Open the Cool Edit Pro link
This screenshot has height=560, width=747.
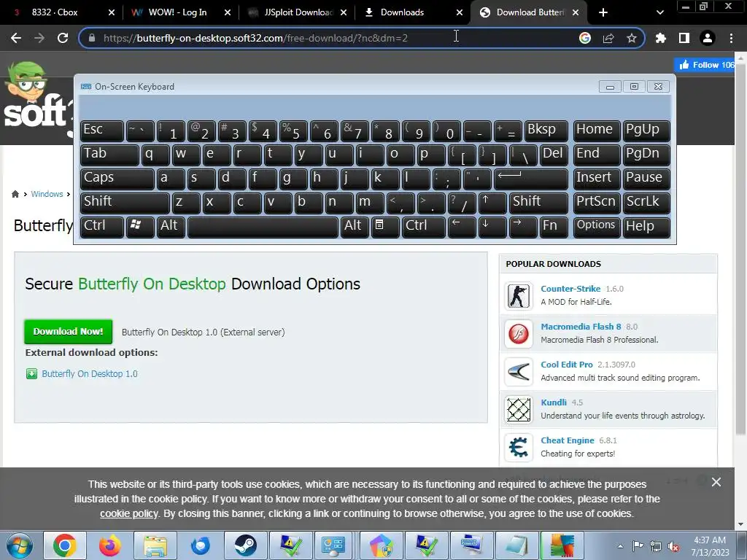pyautogui.click(x=566, y=365)
